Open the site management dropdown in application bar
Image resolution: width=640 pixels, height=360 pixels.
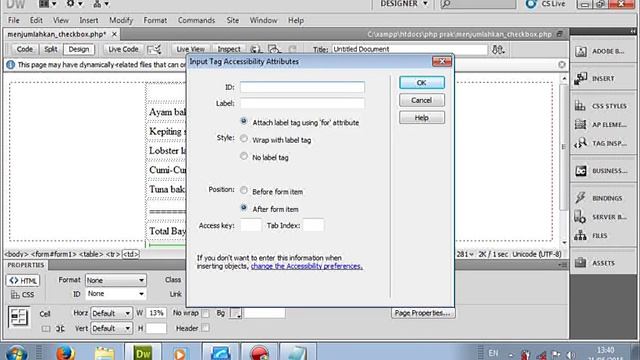click(x=101, y=4)
